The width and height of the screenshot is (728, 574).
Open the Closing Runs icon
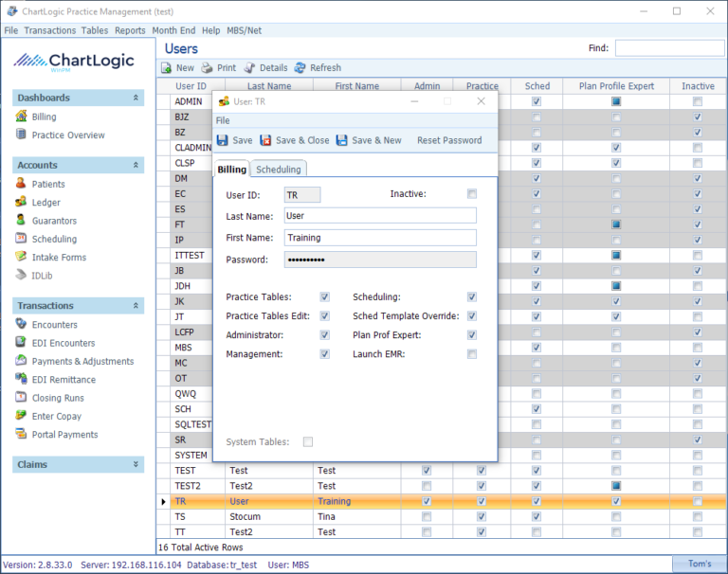[x=21, y=397]
